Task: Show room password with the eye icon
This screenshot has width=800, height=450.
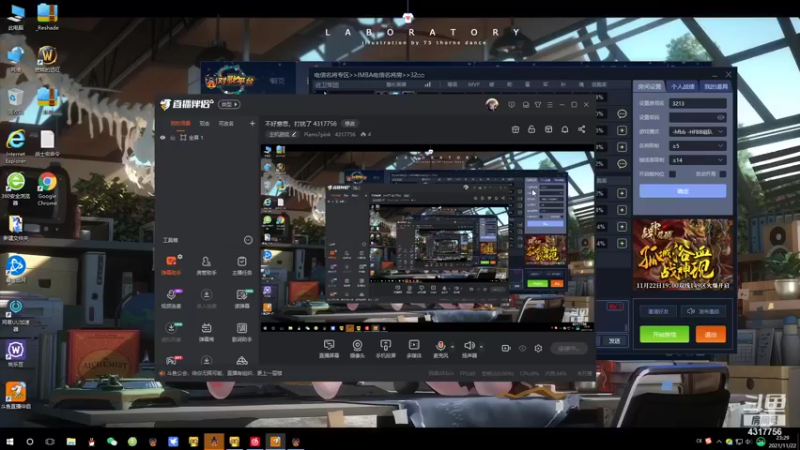Action: pyautogui.click(x=720, y=117)
